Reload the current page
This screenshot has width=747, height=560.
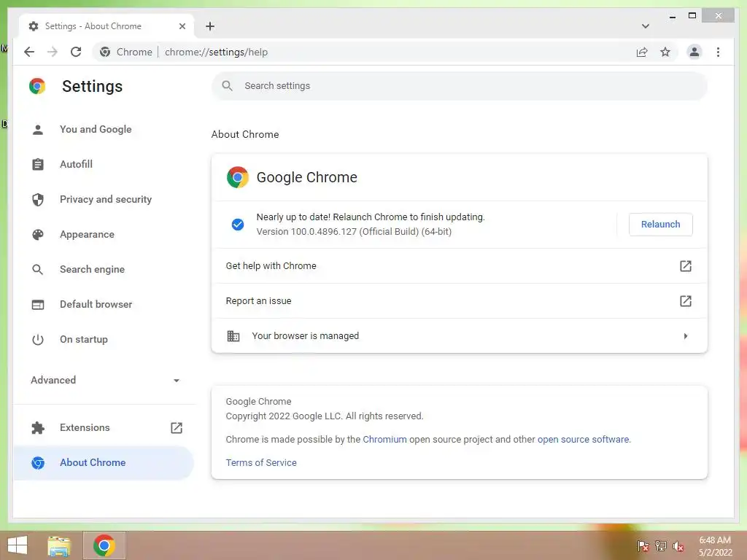coord(76,52)
